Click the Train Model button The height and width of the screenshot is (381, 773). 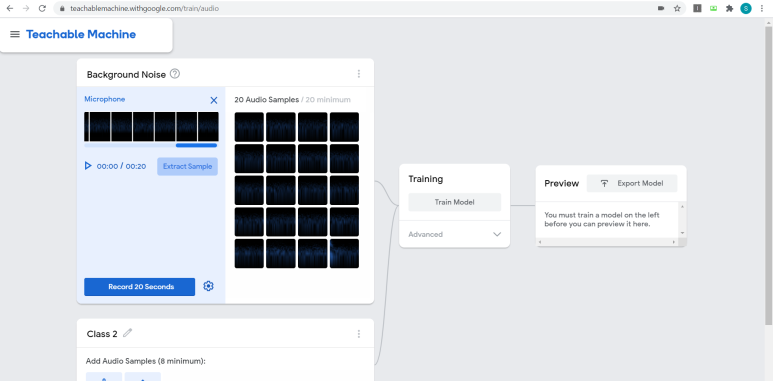pyautogui.click(x=455, y=202)
